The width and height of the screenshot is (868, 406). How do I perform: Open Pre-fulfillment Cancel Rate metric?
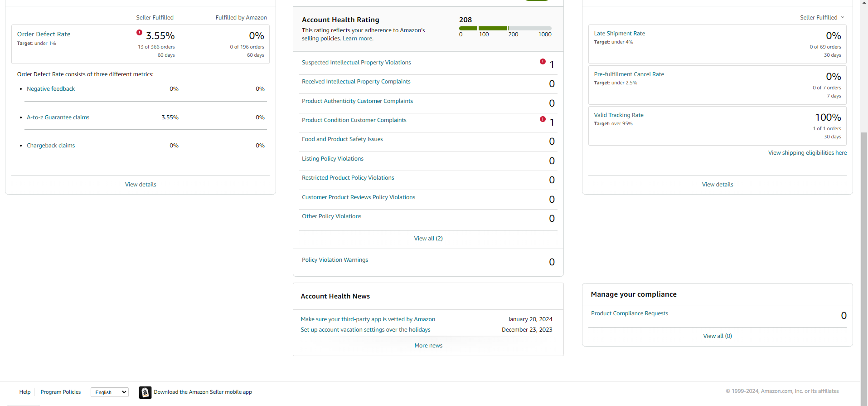[x=629, y=74]
